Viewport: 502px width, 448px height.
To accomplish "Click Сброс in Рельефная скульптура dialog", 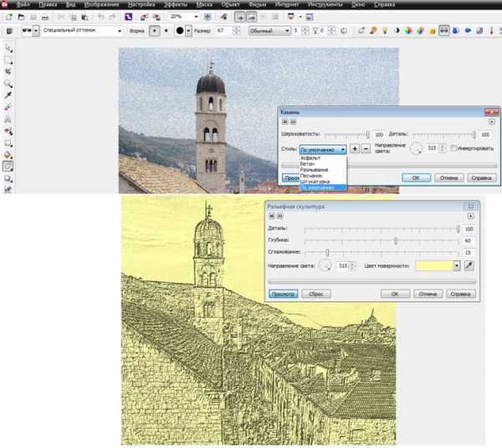I will coord(318,294).
